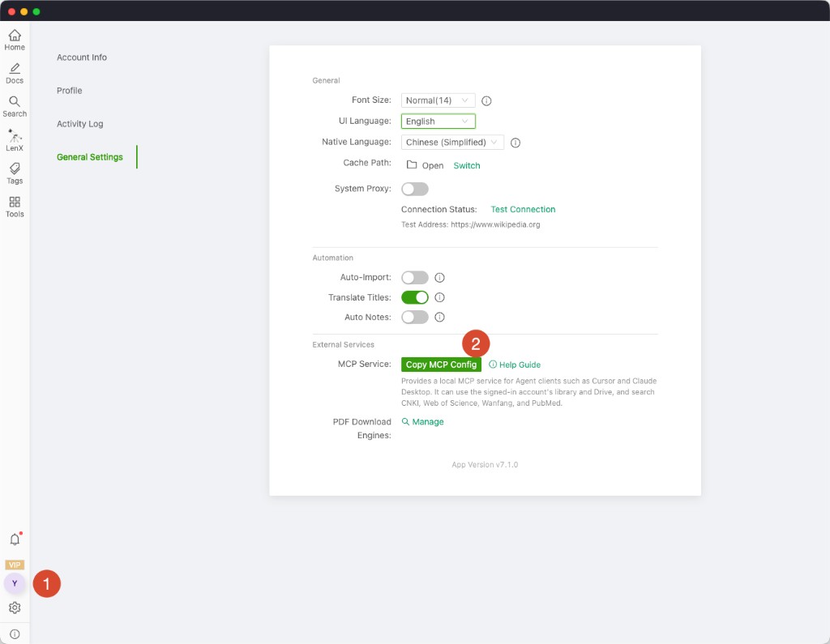
Task: Click the App Version v7.1.0 text
Action: [x=485, y=465]
